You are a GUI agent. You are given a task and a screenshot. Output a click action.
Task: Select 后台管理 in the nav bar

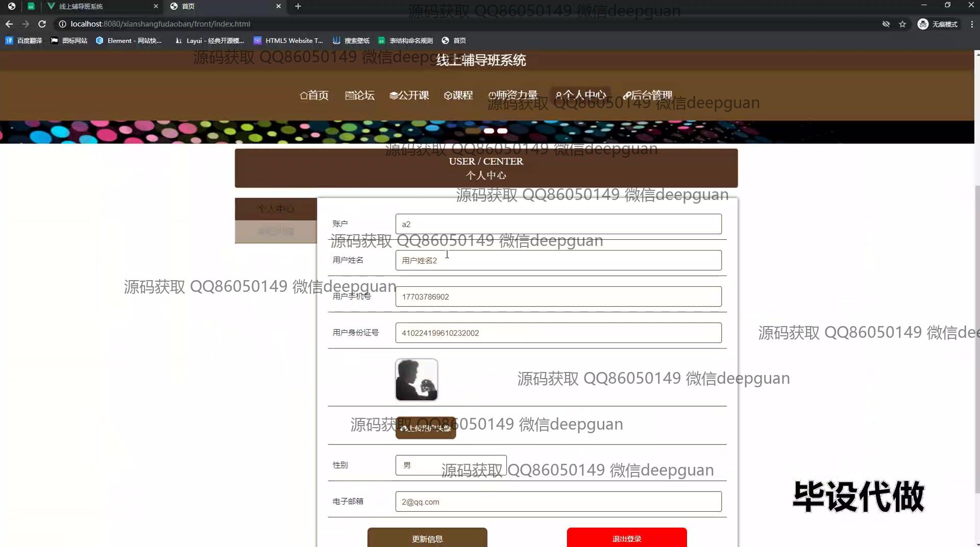(647, 95)
